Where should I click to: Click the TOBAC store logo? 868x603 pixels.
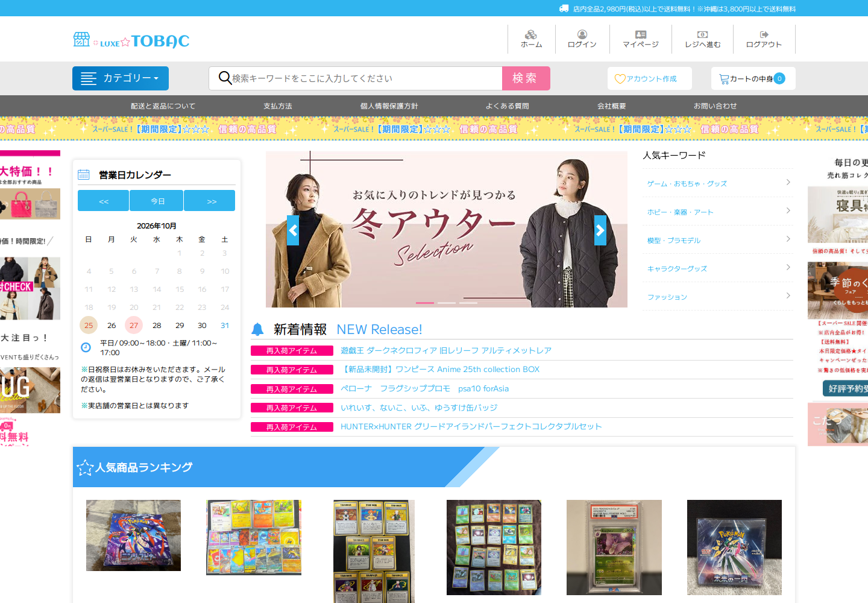click(131, 40)
